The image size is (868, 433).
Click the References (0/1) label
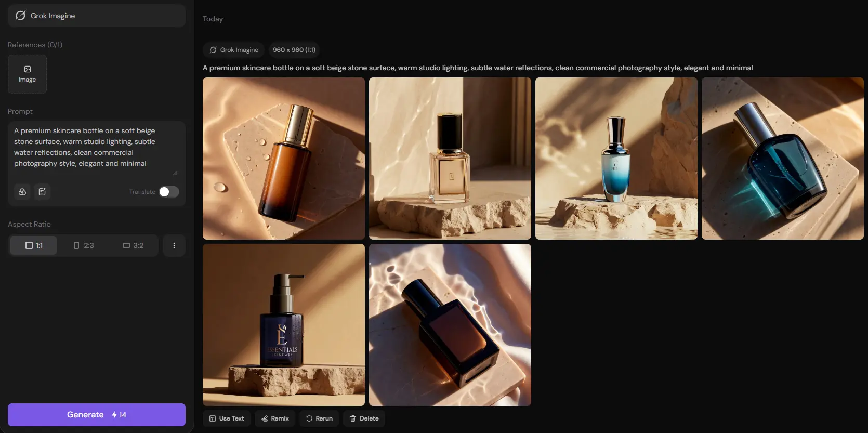coord(35,45)
